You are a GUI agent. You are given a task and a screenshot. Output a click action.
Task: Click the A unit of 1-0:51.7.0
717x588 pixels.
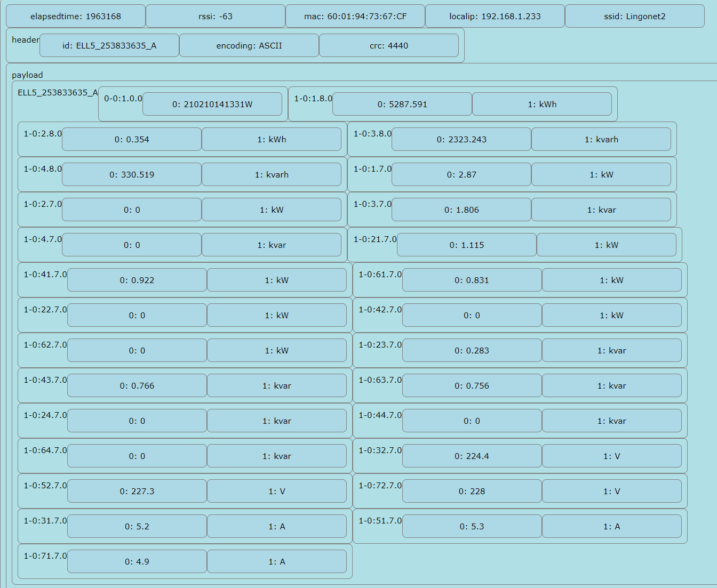coord(612,526)
